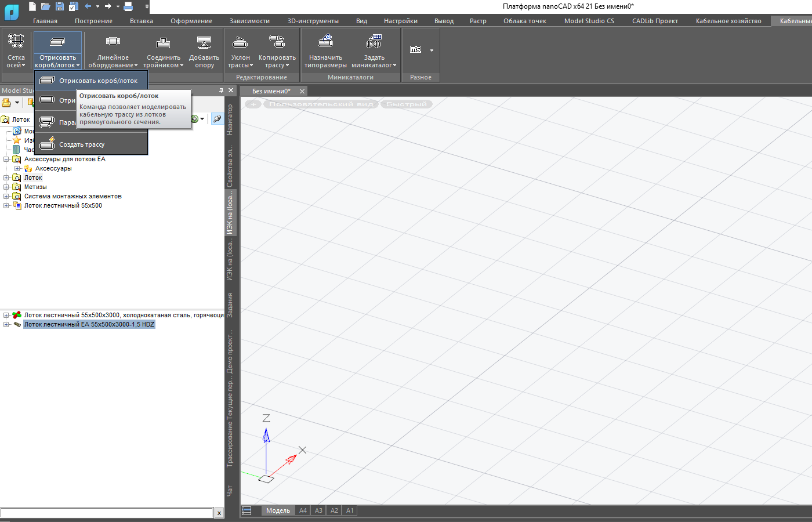This screenshot has width=812, height=522.
Task: Close the Model Studio panel
Action: coord(231,90)
